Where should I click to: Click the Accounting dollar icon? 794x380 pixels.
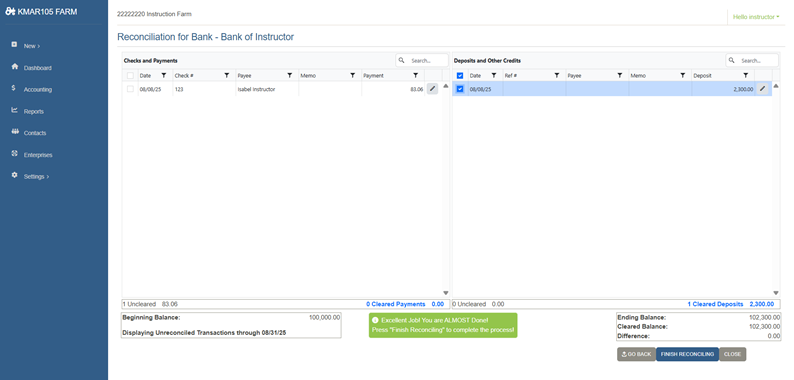(14, 88)
